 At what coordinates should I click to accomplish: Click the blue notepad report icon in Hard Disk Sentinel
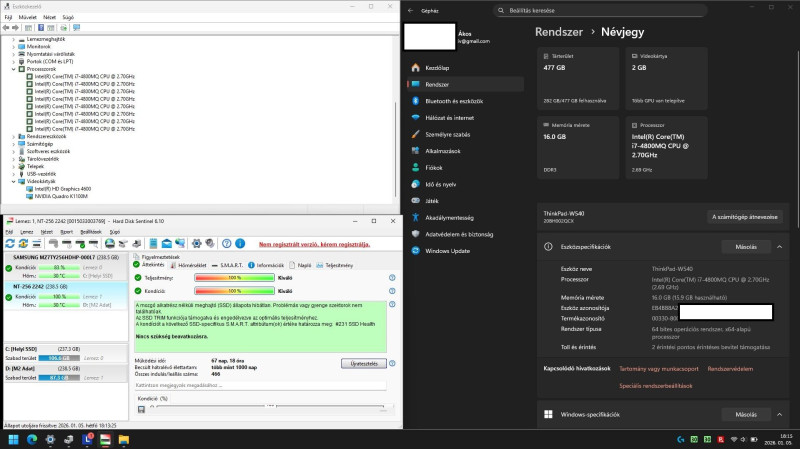[x=153, y=244]
